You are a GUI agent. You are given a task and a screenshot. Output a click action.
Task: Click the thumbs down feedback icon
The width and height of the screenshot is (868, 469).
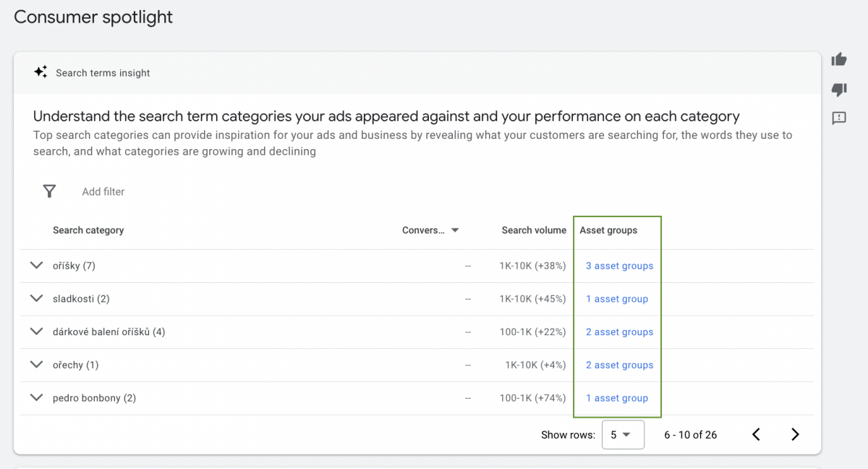pos(839,89)
